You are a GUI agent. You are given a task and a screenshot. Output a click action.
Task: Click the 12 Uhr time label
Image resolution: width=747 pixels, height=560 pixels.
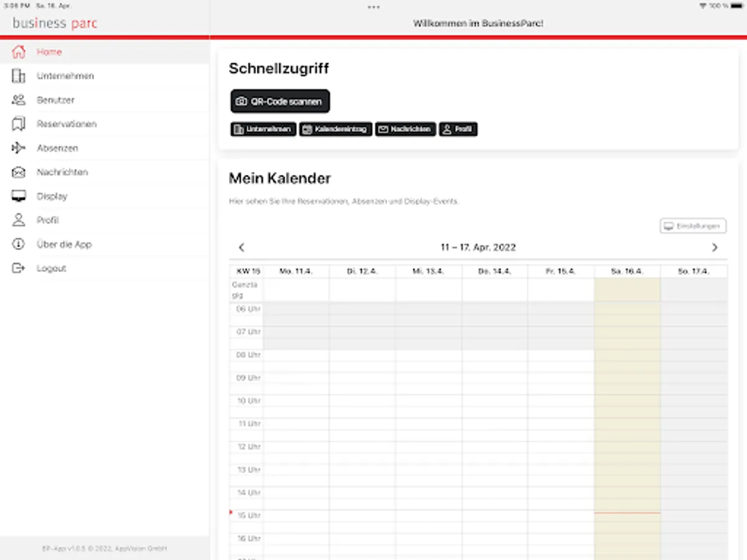pos(248,447)
